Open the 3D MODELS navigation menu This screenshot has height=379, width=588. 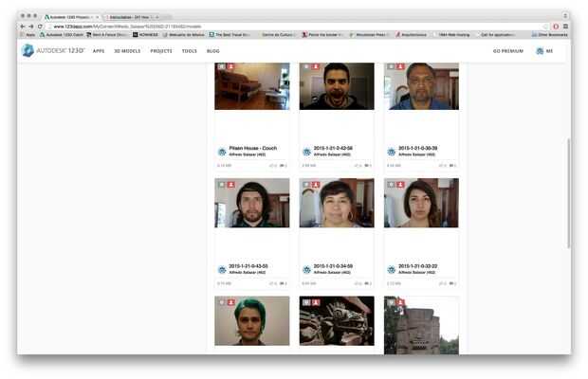click(x=127, y=51)
